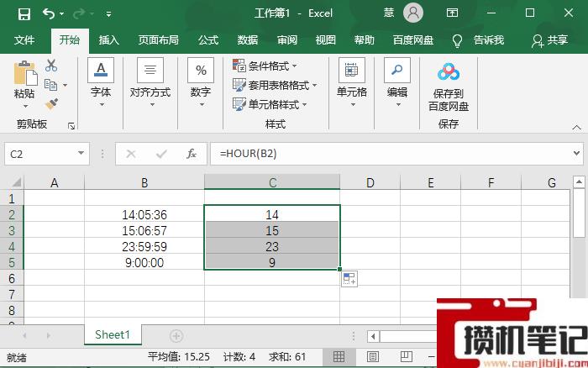Viewport: 588px width, 368px height.
Task: Click the formula bar with =HOUR(B2)
Action: click(390, 154)
